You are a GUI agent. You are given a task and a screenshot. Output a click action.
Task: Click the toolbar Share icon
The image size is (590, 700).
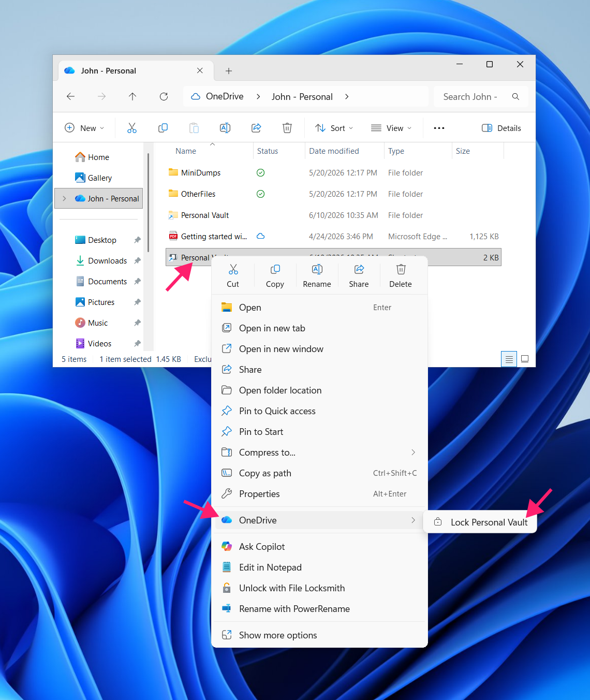pyautogui.click(x=256, y=128)
